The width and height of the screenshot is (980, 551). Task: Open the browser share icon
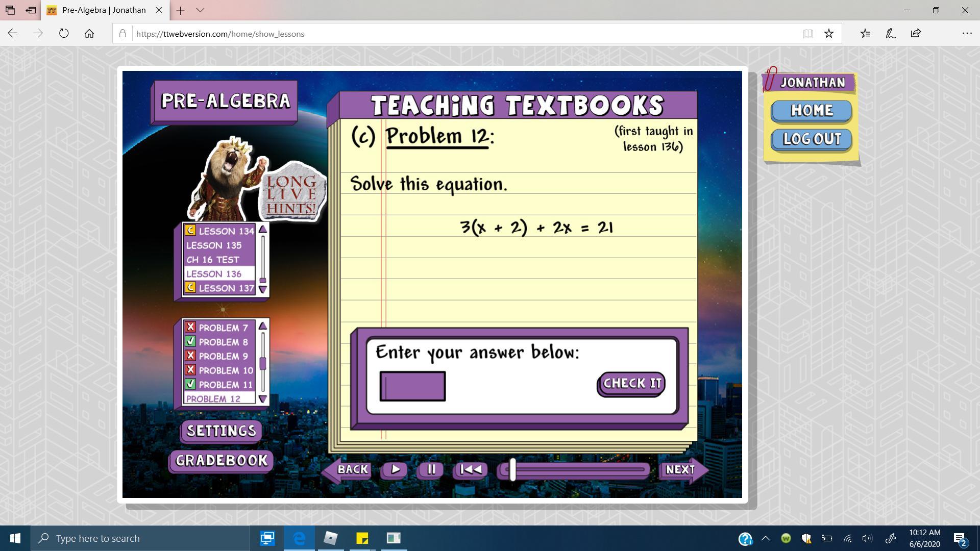[x=915, y=34]
